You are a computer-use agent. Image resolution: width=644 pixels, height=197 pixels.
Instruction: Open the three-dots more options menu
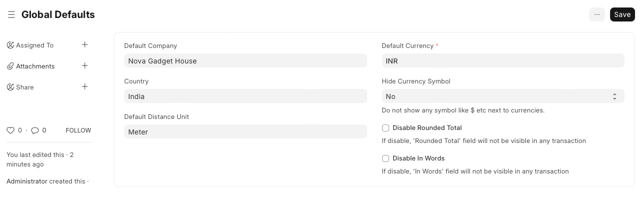(597, 14)
